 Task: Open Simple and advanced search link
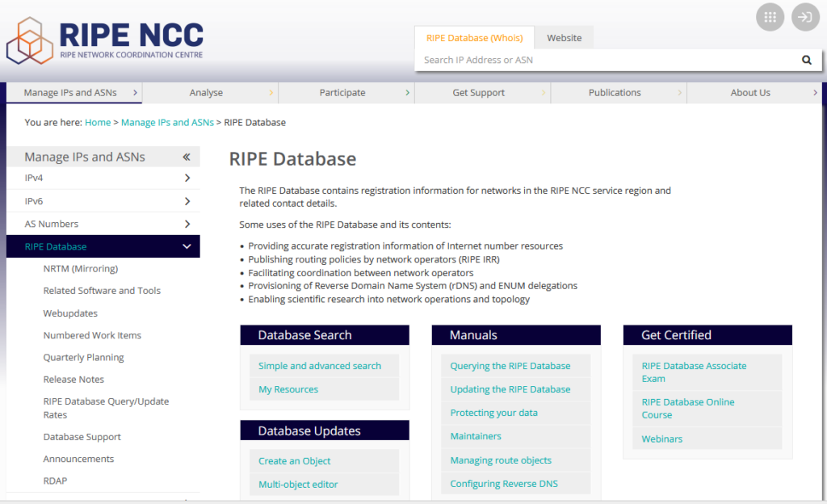click(x=320, y=366)
